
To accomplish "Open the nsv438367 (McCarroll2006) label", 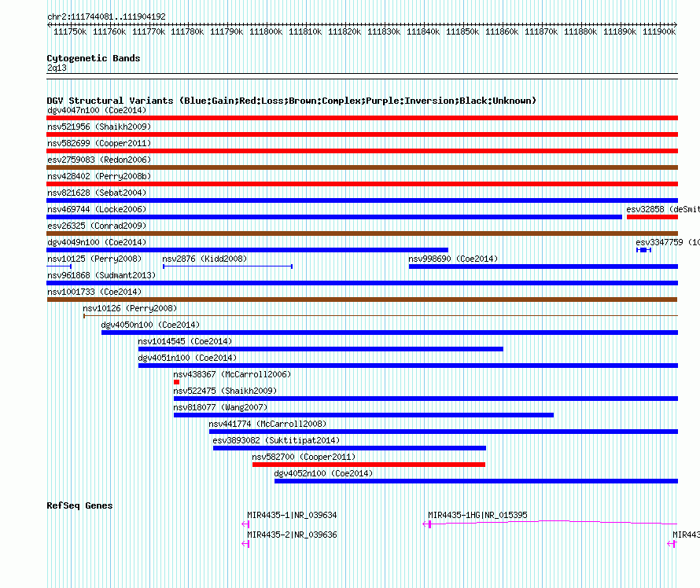I will pos(232,374).
